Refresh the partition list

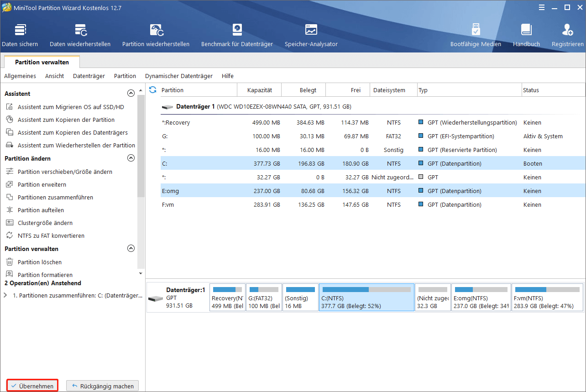click(x=152, y=90)
